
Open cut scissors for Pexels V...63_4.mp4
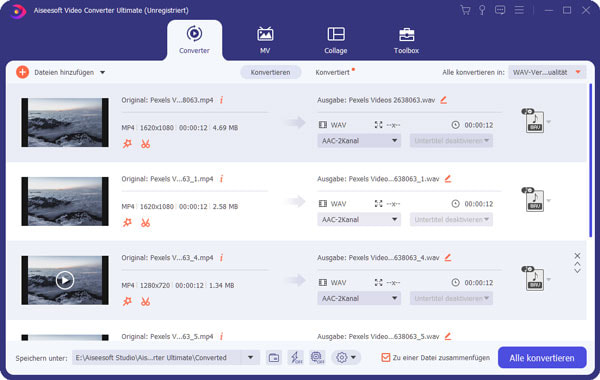pyautogui.click(x=145, y=302)
